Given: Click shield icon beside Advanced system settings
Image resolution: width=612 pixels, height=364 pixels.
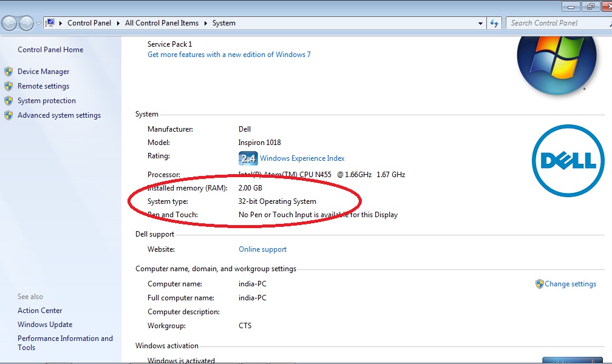Looking at the screenshot, I should (8, 115).
